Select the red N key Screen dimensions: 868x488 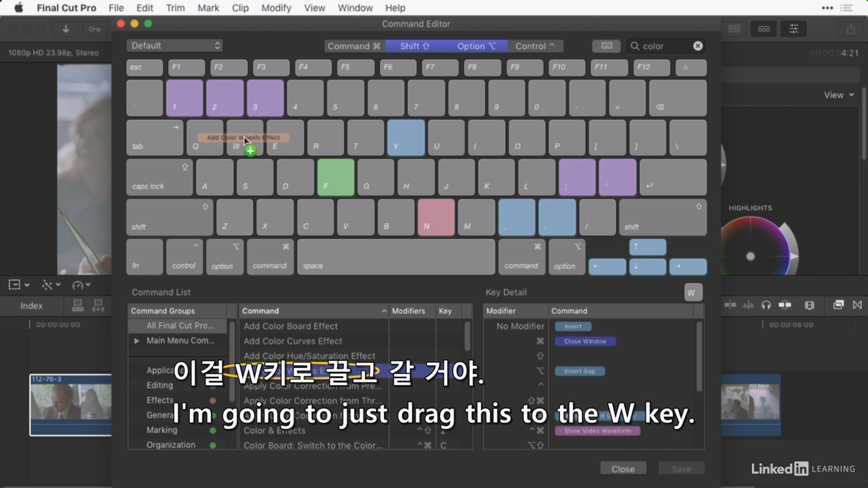coord(436,217)
